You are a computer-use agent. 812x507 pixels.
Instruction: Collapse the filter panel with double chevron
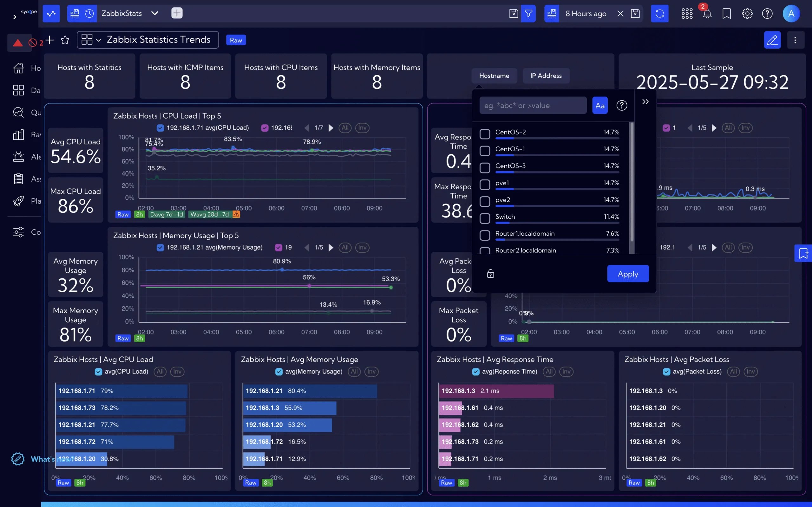pyautogui.click(x=645, y=101)
